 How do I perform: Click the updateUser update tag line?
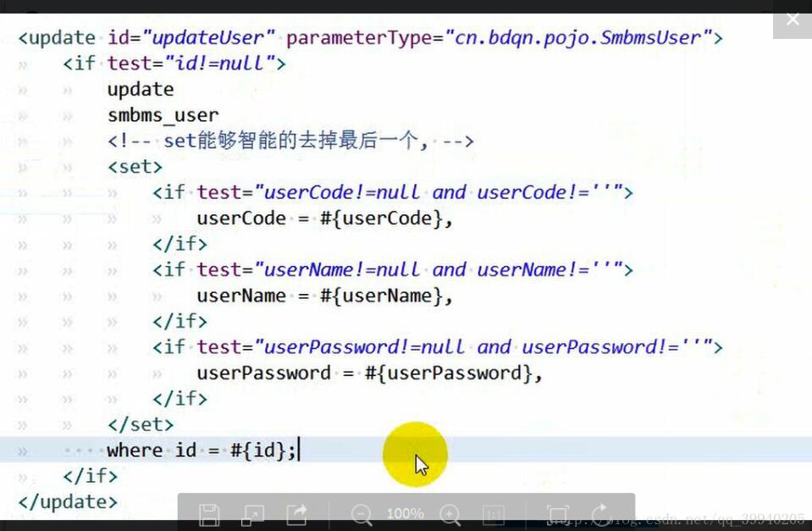click(368, 36)
